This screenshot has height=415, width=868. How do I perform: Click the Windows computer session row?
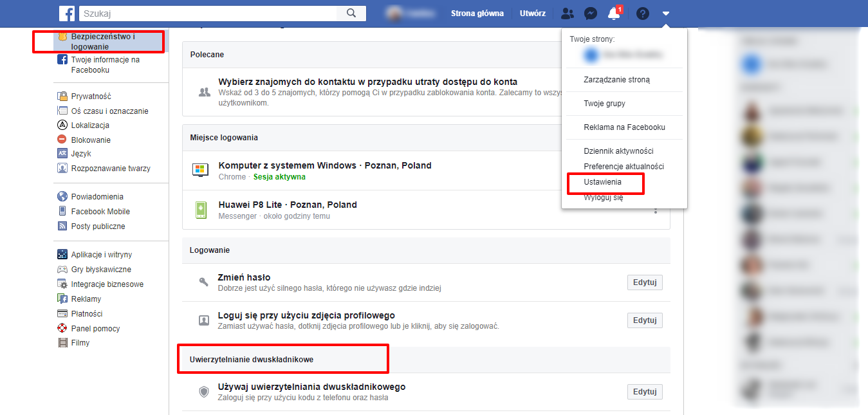click(x=426, y=171)
